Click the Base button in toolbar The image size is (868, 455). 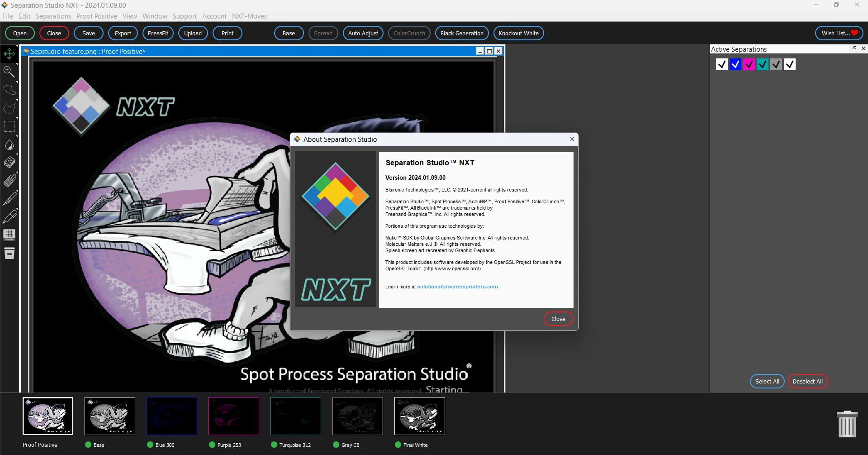[x=289, y=33]
